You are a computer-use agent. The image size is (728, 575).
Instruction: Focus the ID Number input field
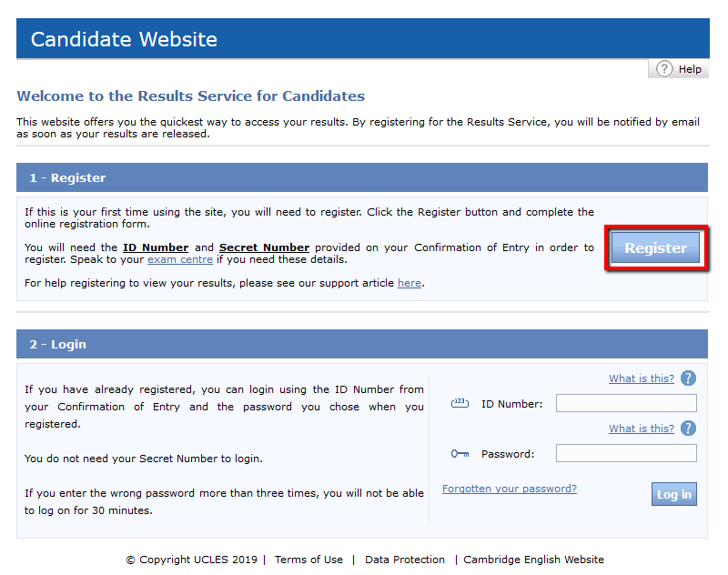tap(626, 403)
